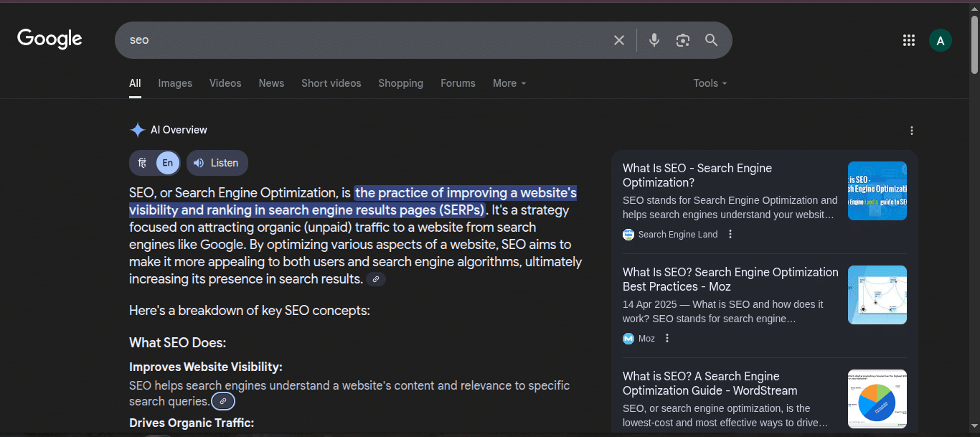Click the WordStream pie chart thumbnail
This screenshot has width=980, height=437.
[x=877, y=399]
